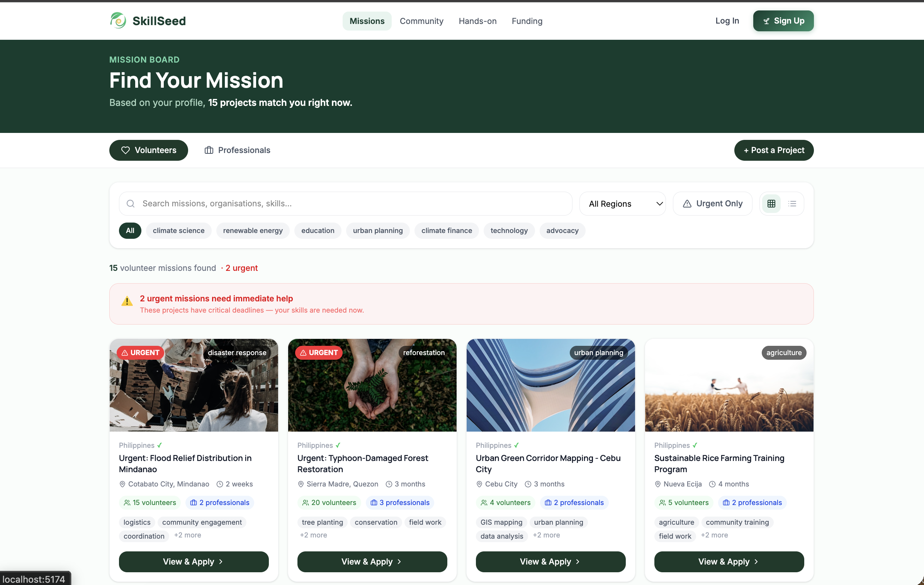Click the 3 professionals badge on Forest Restoration
924x585 pixels.
coord(400,503)
